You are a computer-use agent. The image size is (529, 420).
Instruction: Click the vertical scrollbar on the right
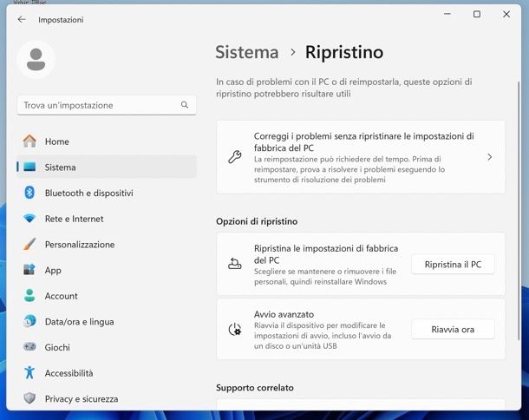519,211
